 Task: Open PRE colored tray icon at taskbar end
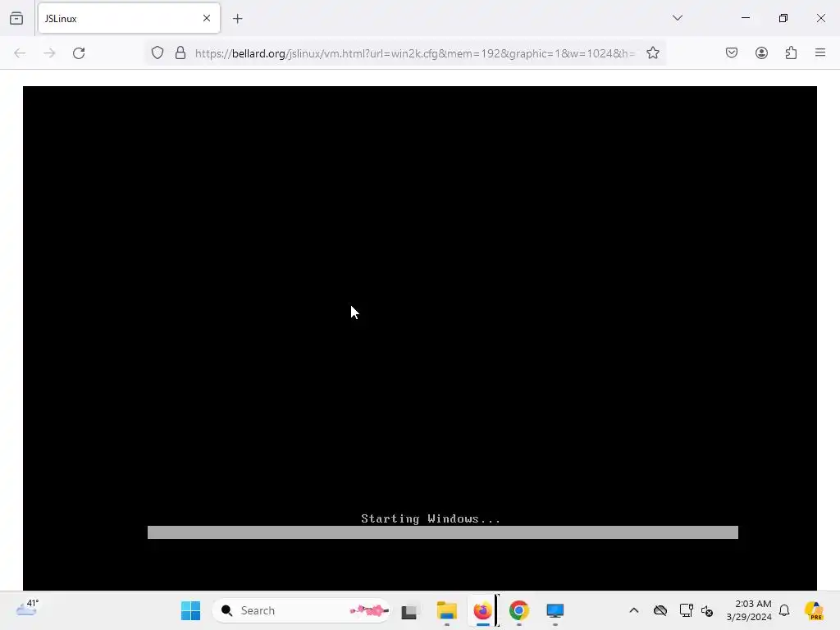pos(814,610)
